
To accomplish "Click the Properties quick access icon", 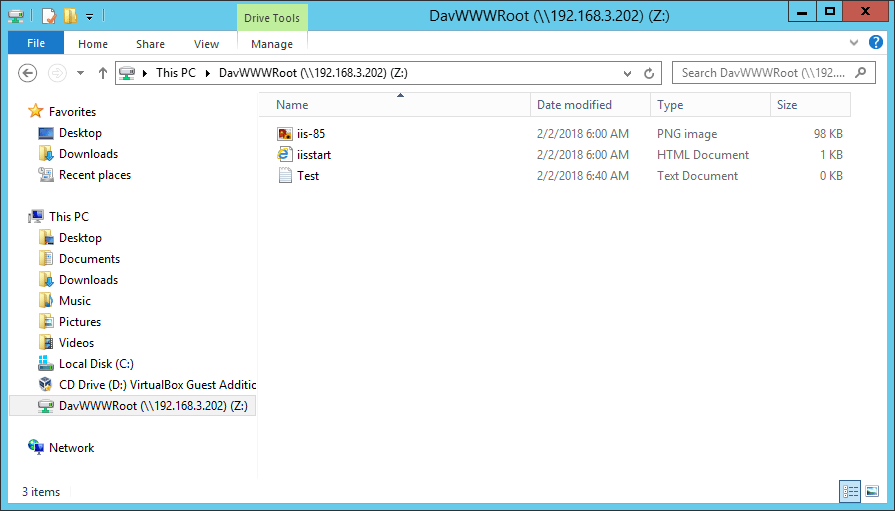I will click(x=49, y=15).
